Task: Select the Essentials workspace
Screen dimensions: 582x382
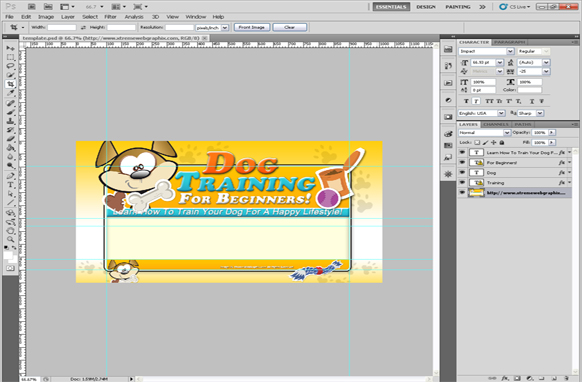Action: (x=391, y=7)
